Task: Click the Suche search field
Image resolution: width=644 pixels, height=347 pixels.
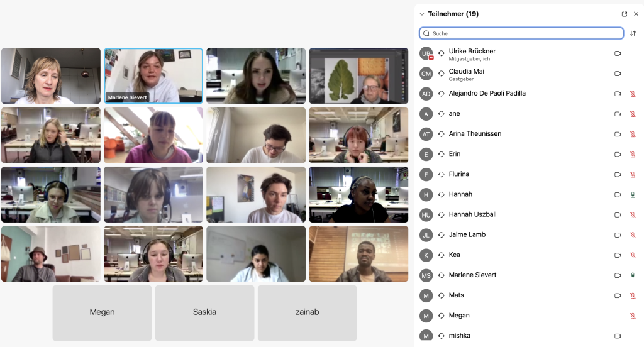Action: [x=521, y=33]
